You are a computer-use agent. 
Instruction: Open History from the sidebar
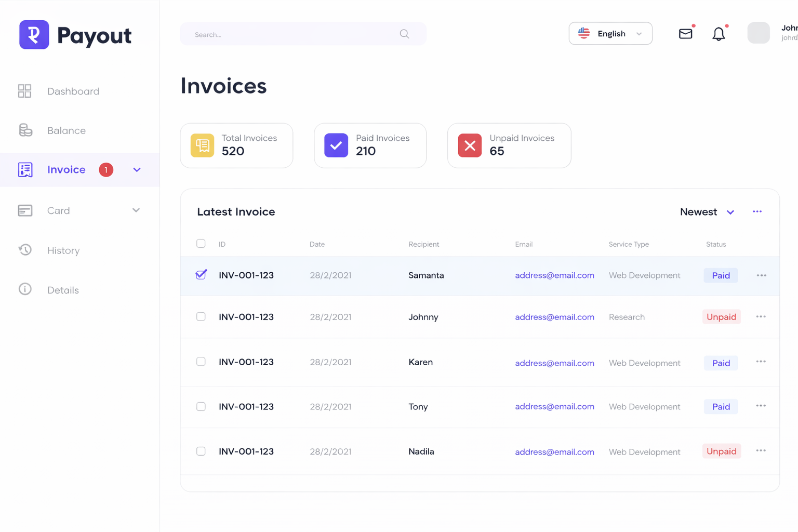(x=63, y=250)
